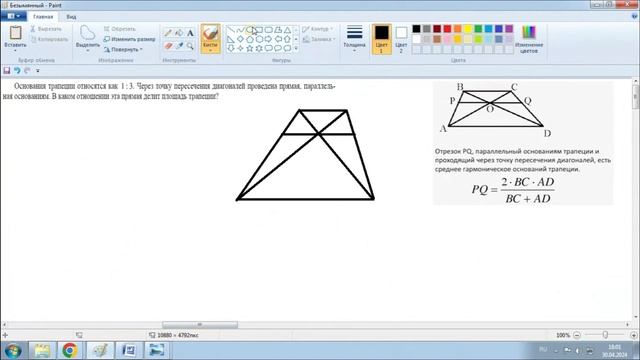Image resolution: width=640 pixels, height=360 pixels.
Task: Select the Magnifier tool
Action: tap(190, 46)
